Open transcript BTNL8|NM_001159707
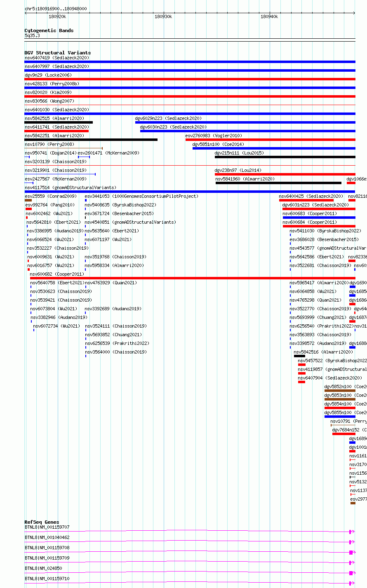 [190, 532]
